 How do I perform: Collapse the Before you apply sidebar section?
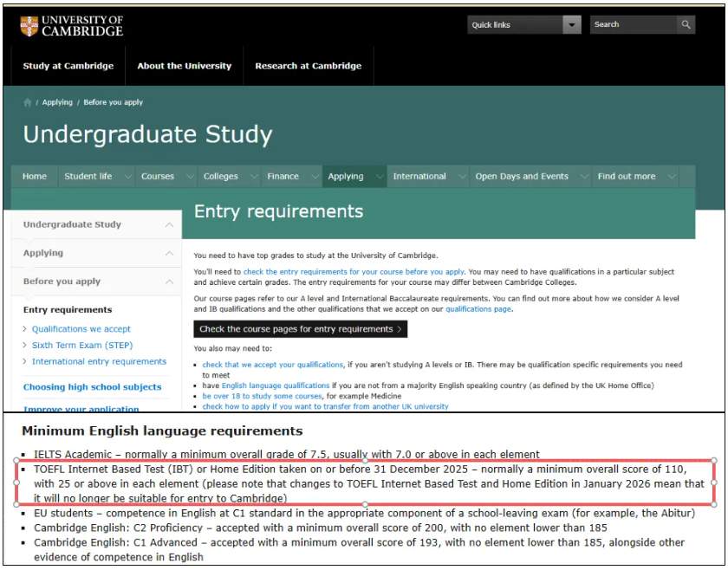168,282
